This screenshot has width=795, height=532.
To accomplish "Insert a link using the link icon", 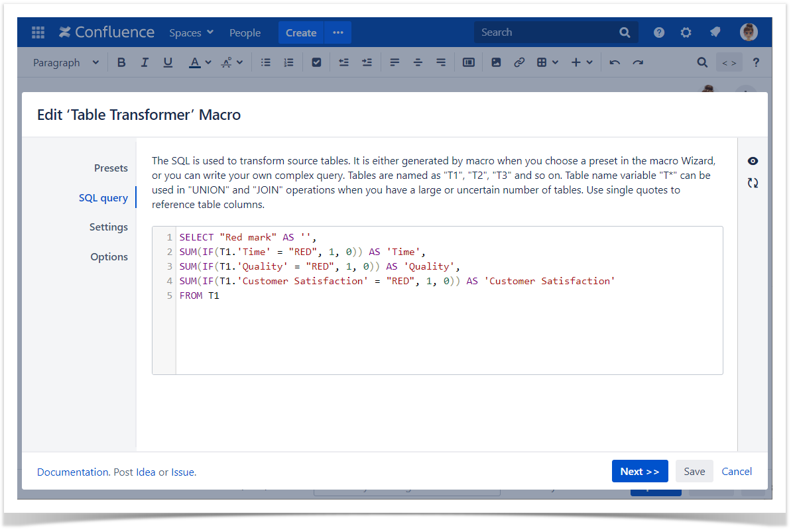I will pos(519,62).
